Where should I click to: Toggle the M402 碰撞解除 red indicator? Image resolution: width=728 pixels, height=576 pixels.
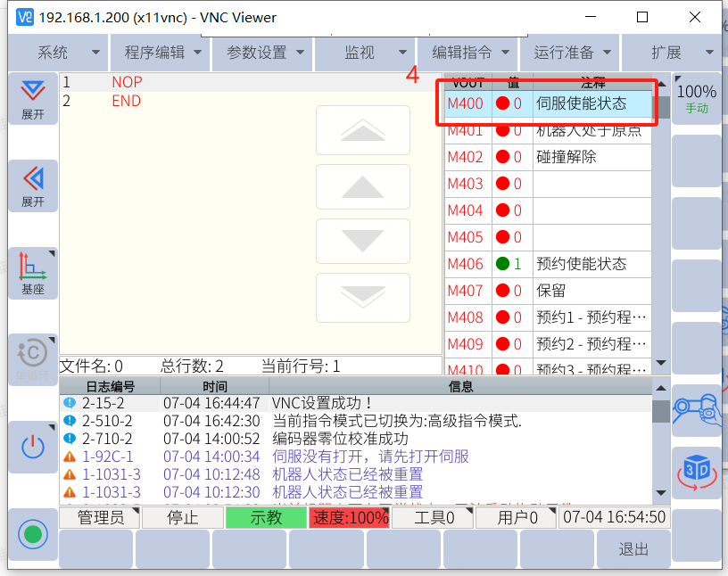(x=502, y=157)
